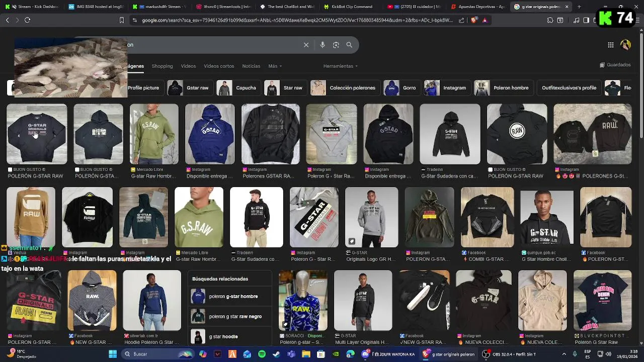Open the Herramientas dropdown

tap(341, 66)
